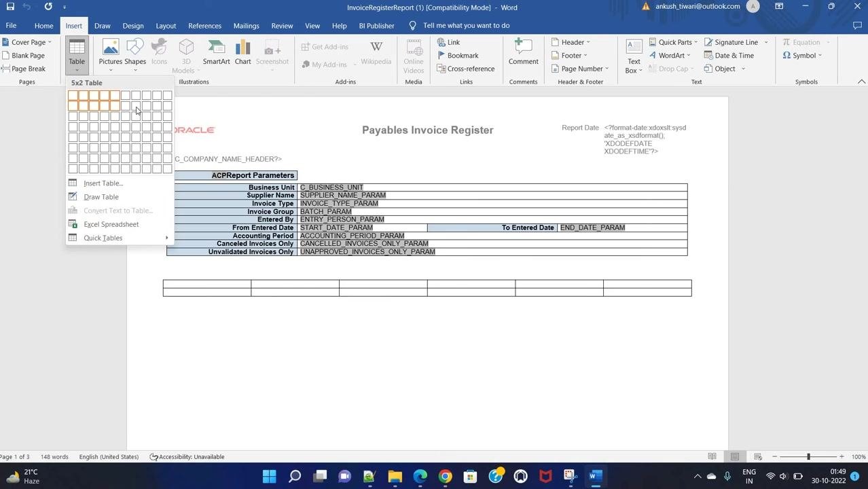Viewport: 868px width, 489px height.
Task: Insert a Cross-reference
Action: (x=466, y=69)
